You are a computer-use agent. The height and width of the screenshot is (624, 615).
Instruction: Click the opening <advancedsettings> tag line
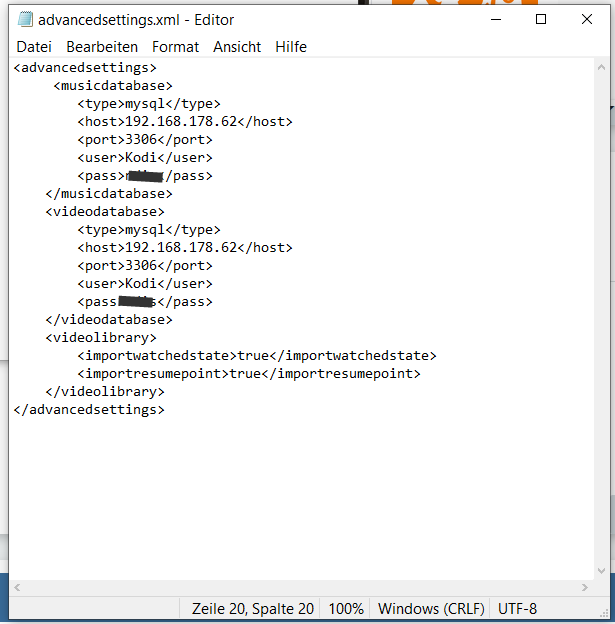tap(85, 68)
